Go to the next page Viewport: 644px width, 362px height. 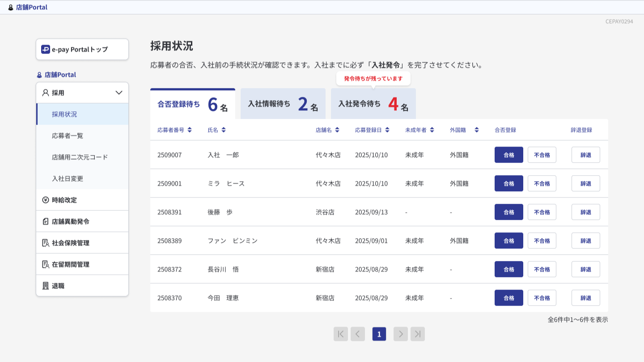pyautogui.click(x=401, y=334)
